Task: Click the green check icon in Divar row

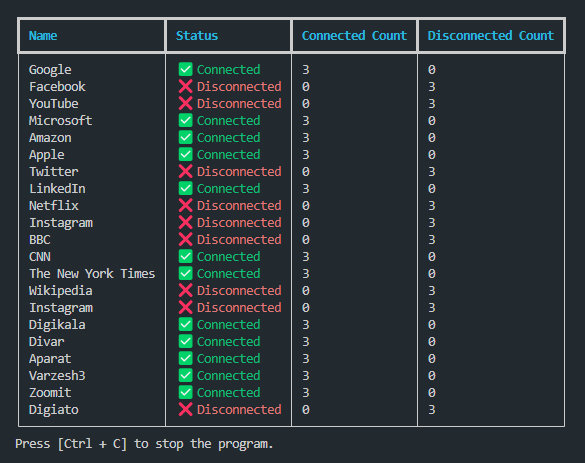Action: coord(185,341)
